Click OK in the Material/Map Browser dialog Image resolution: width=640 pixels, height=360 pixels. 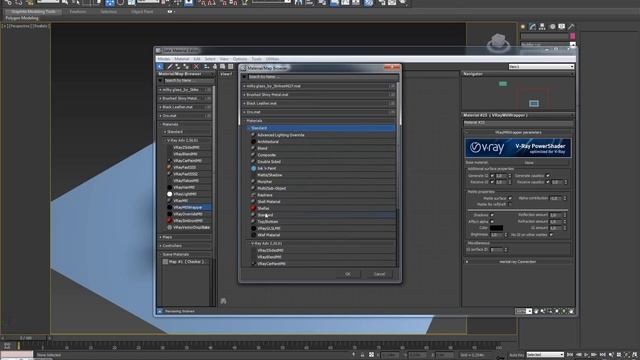348,274
